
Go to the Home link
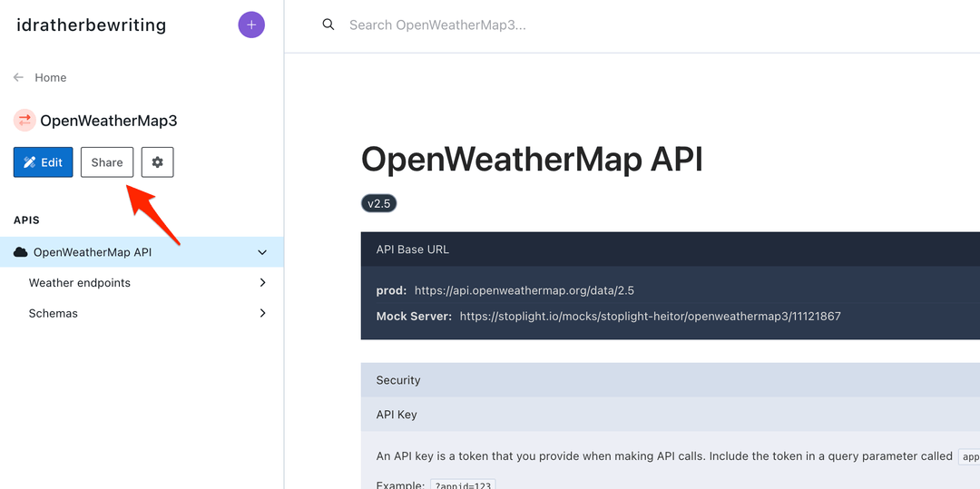click(x=51, y=78)
